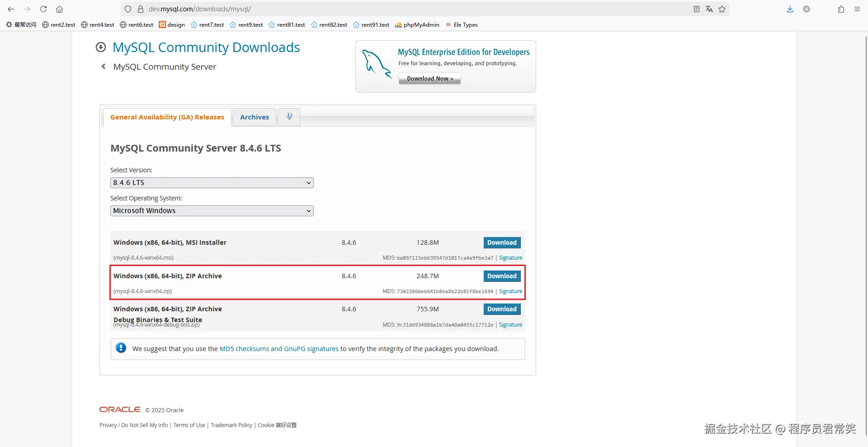Open the browser hamburger menu

coord(857,9)
